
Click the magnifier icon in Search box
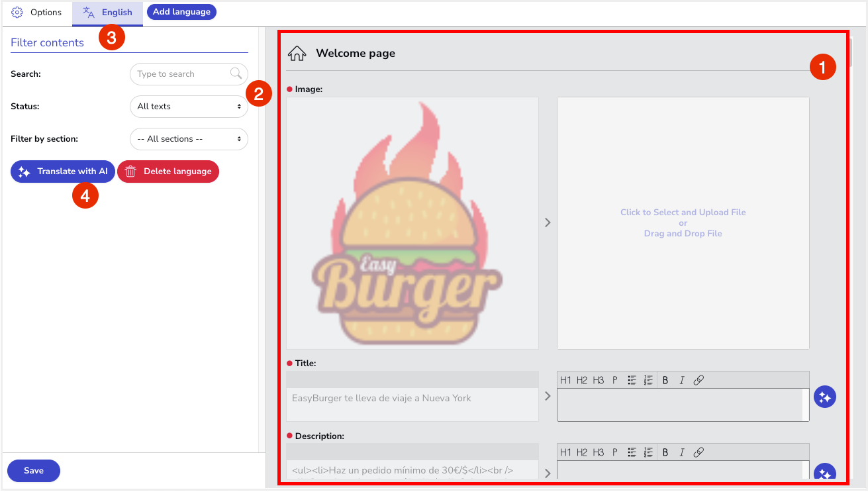(x=236, y=74)
